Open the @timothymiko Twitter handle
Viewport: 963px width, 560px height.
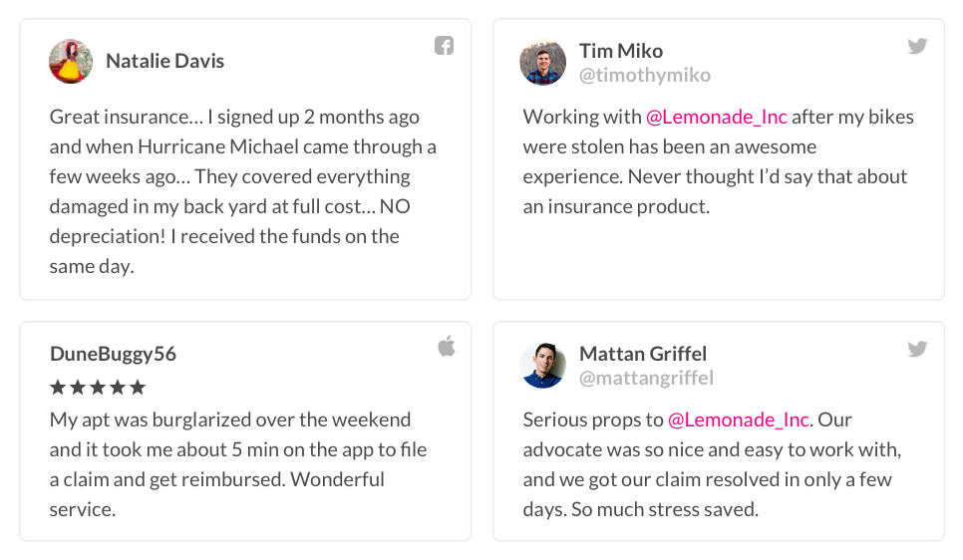coord(645,75)
